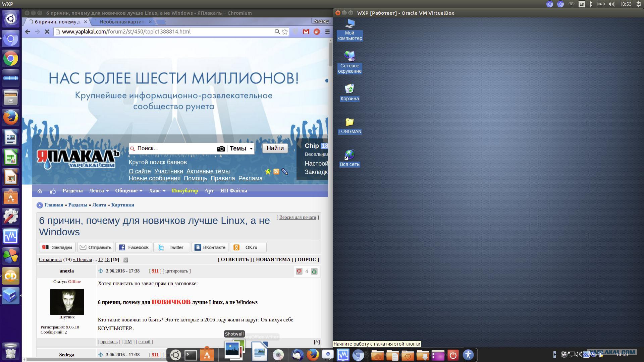Go to page 18 of the topic
The height and width of the screenshot is (362, 644).
[x=107, y=259]
